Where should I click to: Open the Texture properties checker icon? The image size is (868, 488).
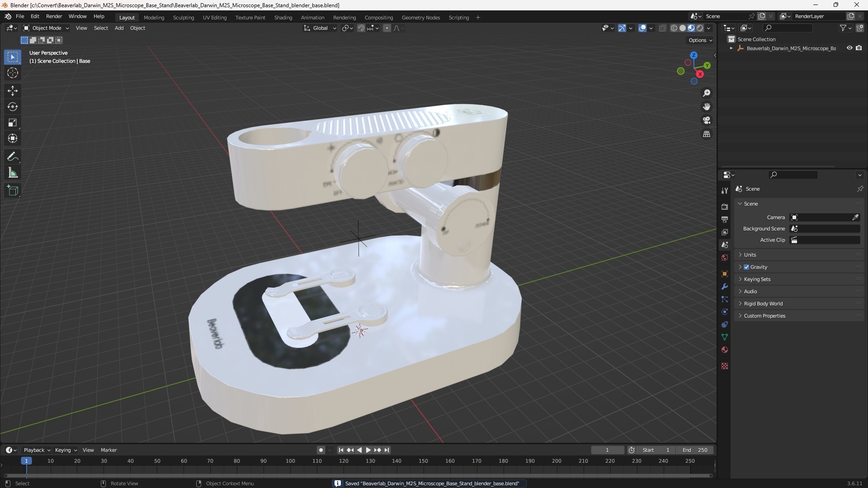pos(725,366)
